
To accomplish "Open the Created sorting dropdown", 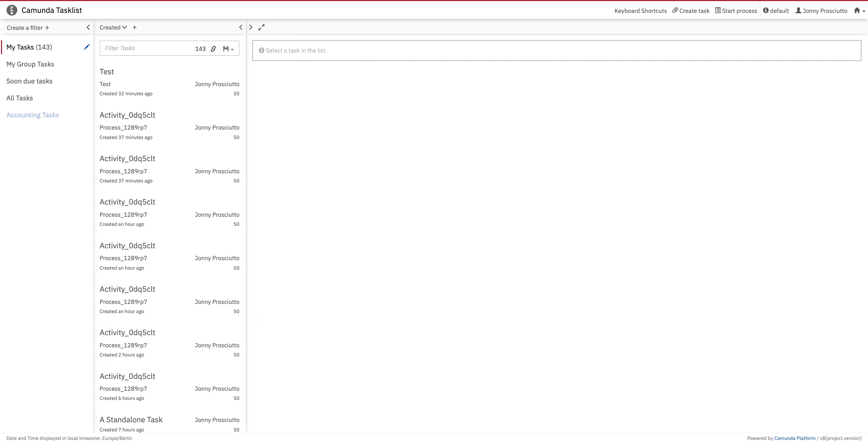I will 113,27.
